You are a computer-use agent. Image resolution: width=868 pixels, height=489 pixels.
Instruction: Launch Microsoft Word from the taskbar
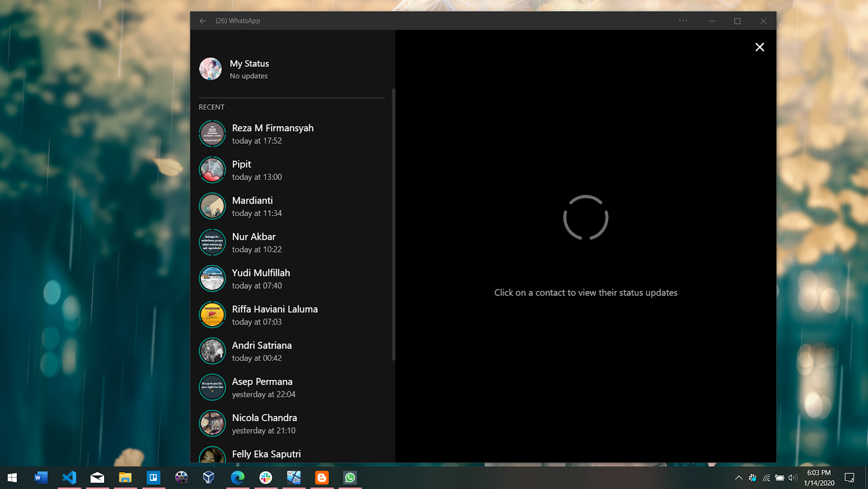41,478
